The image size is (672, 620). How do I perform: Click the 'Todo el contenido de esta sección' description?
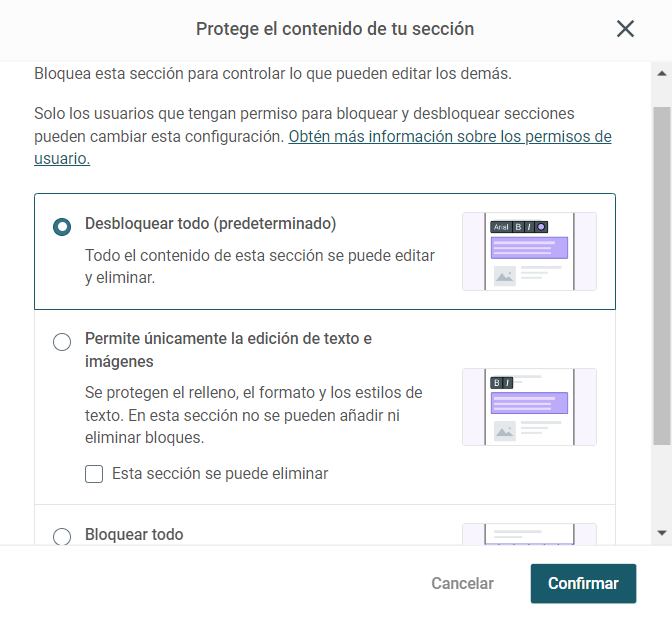260,267
